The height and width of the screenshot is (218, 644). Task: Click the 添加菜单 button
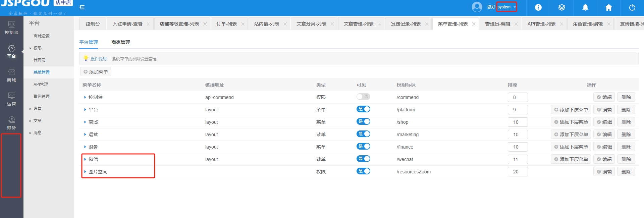(x=96, y=72)
